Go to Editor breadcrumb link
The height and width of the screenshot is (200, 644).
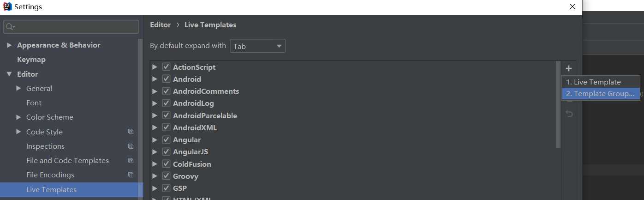pos(161,25)
